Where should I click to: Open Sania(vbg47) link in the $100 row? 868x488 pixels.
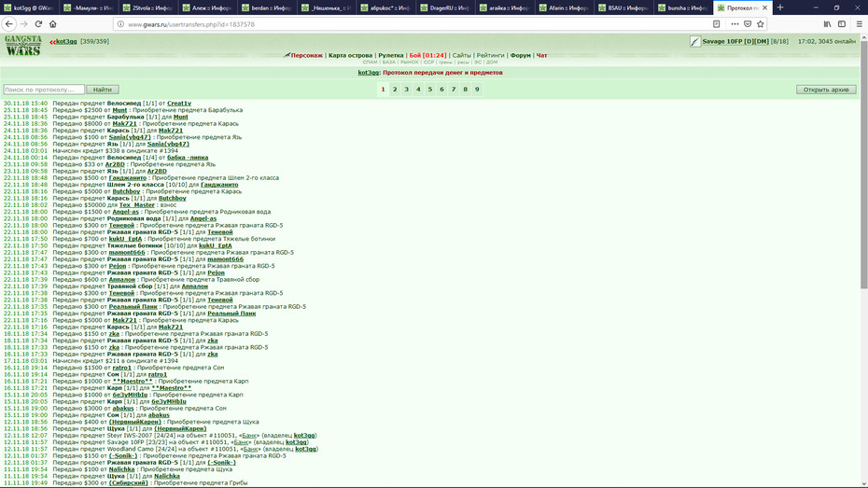[x=130, y=137]
